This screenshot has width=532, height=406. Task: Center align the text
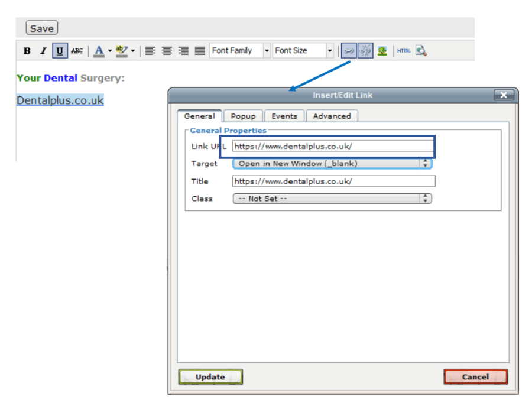[167, 51]
